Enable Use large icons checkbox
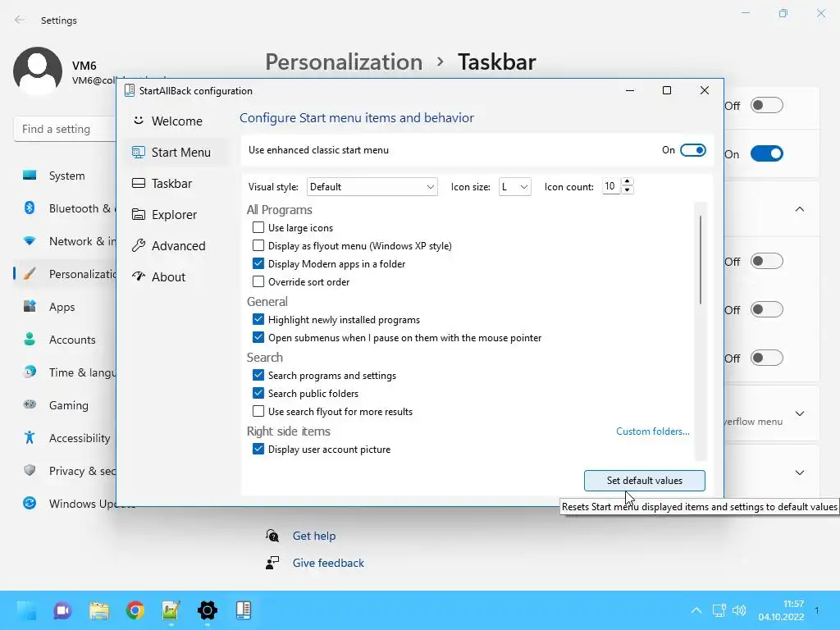 pyautogui.click(x=258, y=228)
